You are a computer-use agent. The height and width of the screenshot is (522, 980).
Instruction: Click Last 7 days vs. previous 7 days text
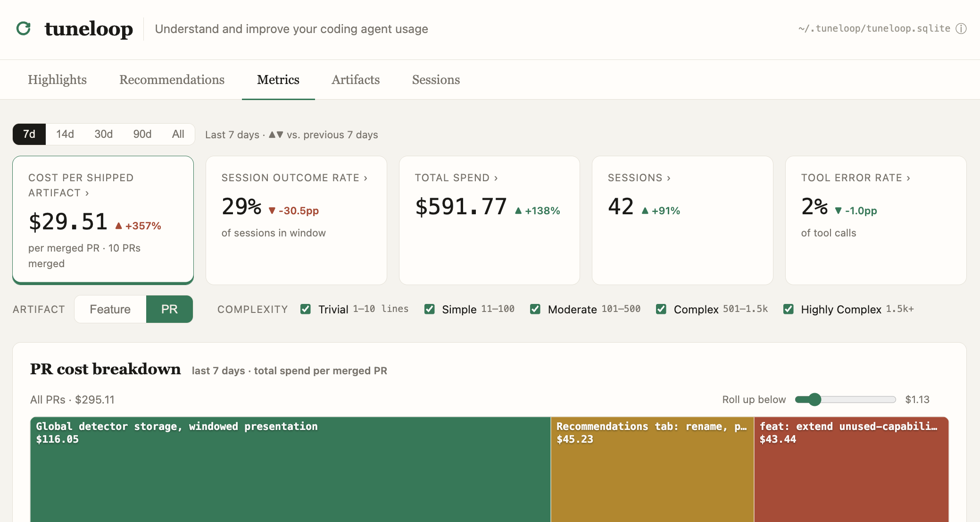(291, 135)
